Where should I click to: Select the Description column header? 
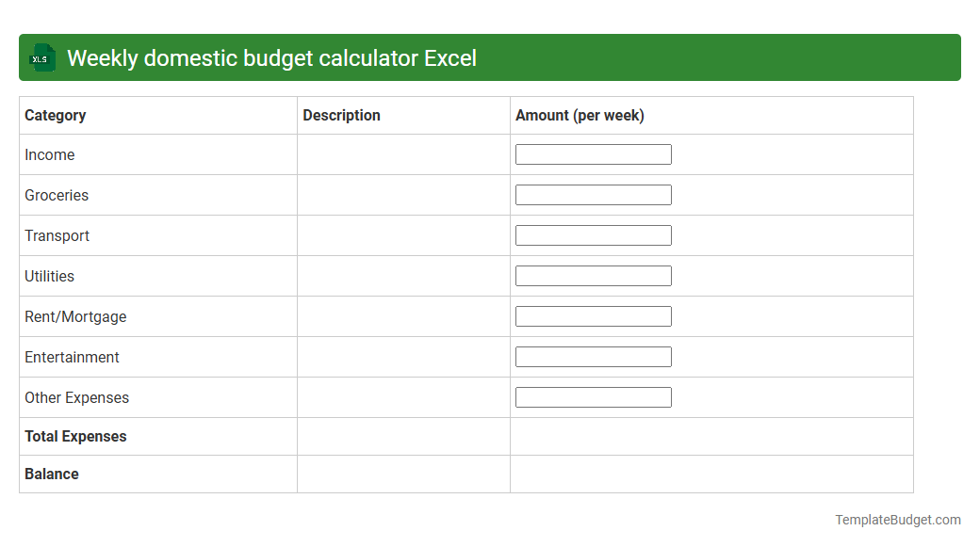pyautogui.click(x=341, y=115)
